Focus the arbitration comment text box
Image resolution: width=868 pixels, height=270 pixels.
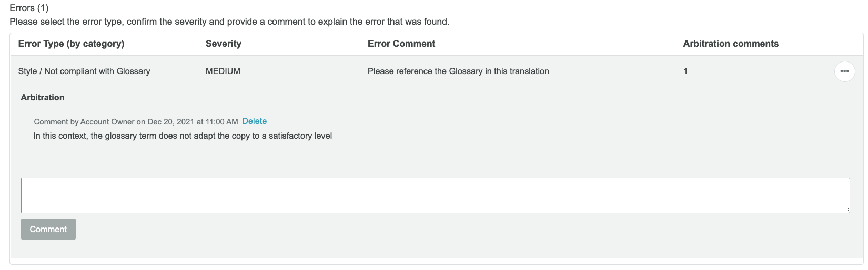pos(436,195)
